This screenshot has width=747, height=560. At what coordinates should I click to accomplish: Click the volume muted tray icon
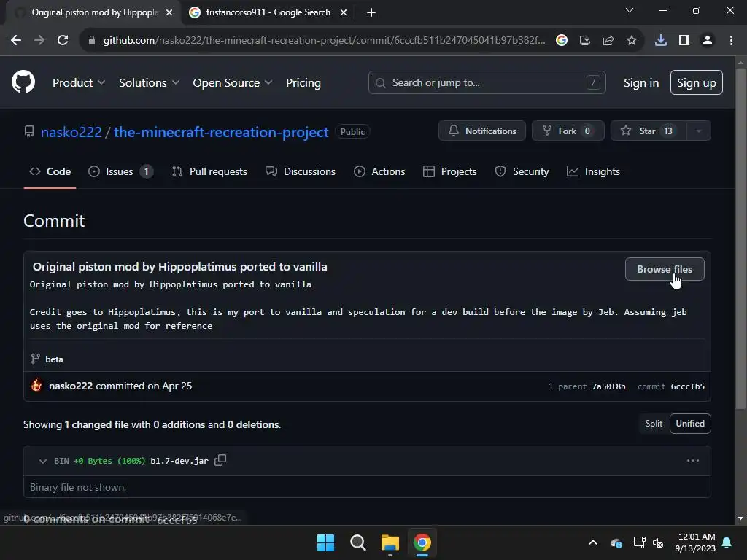pos(659,542)
